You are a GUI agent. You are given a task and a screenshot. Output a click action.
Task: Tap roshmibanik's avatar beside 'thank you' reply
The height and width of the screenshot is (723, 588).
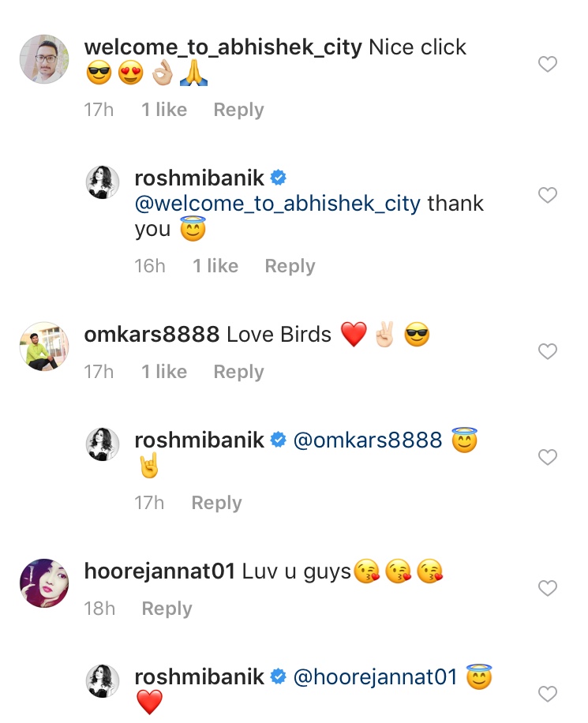[x=103, y=183]
